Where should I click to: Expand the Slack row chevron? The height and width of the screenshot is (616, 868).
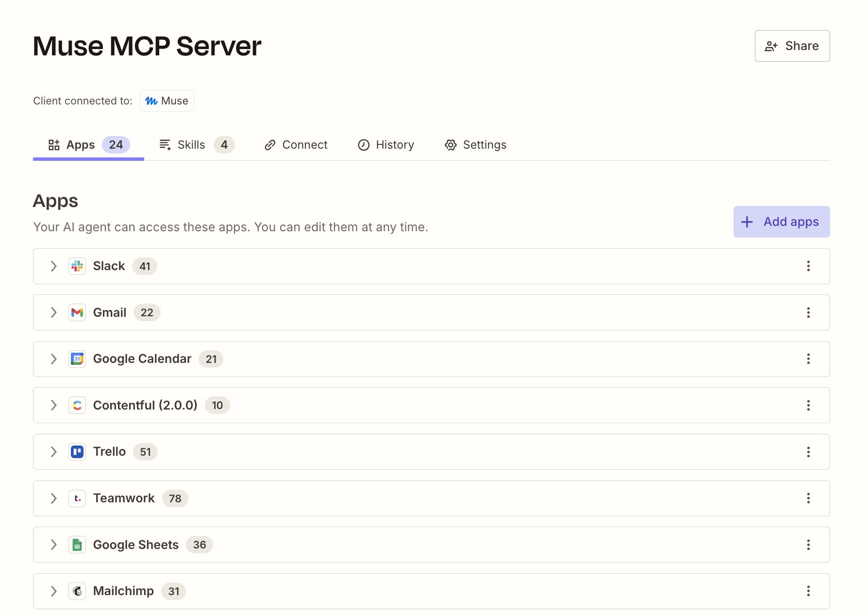[x=53, y=266]
